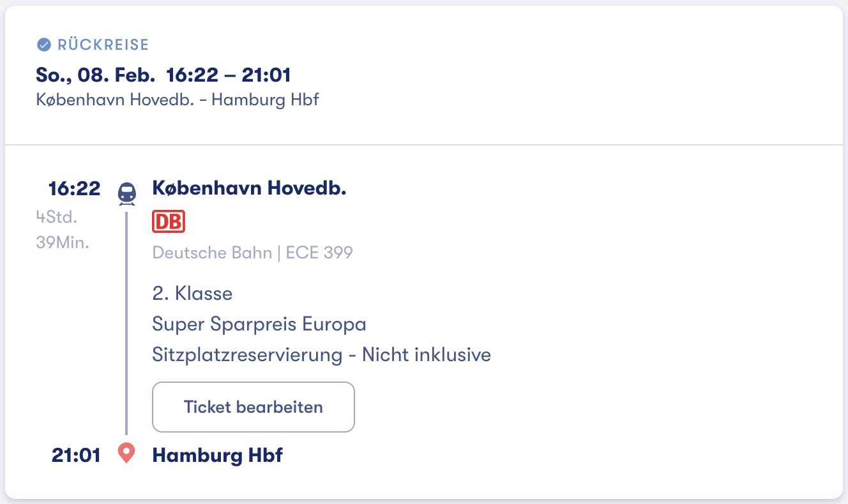Image resolution: width=848 pixels, height=504 pixels.
Task: Click the train icon at departure
Action: click(x=127, y=193)
